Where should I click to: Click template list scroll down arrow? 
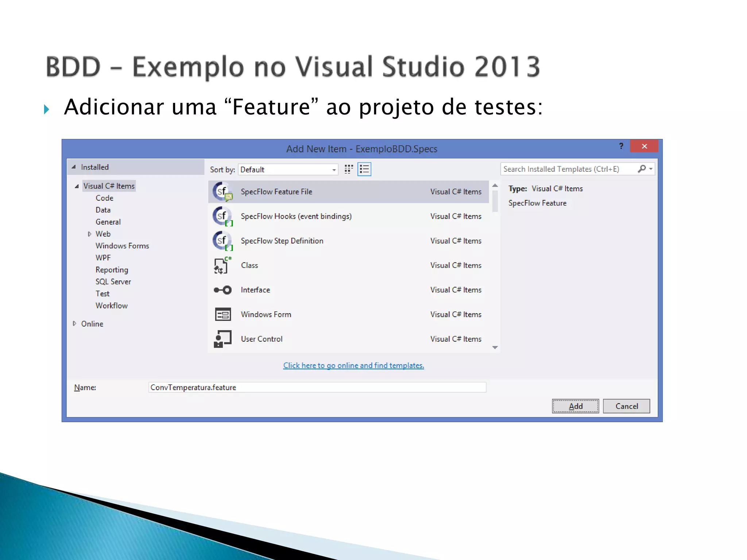click(495, 347)
